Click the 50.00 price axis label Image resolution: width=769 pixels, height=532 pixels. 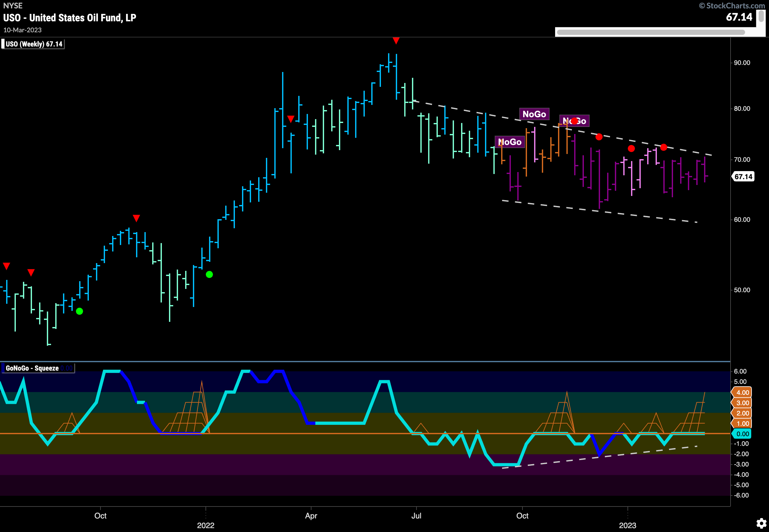click(742, 290)
